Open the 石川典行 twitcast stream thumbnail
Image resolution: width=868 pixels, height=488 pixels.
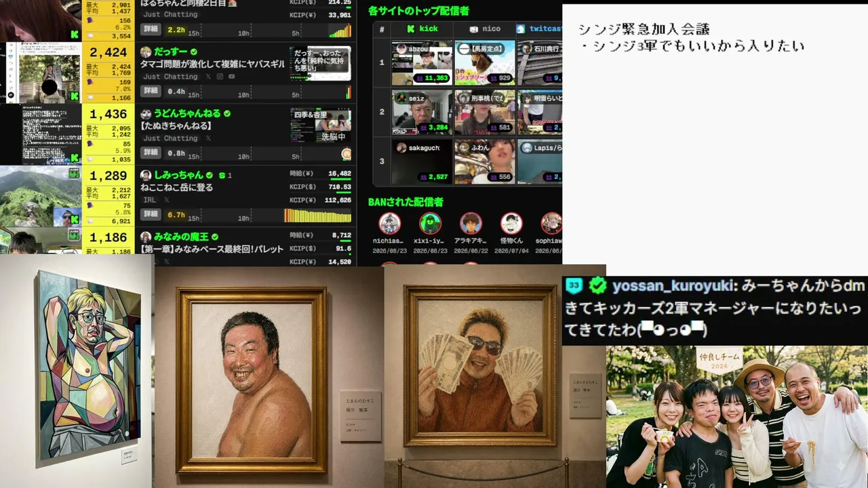point(539,62)
